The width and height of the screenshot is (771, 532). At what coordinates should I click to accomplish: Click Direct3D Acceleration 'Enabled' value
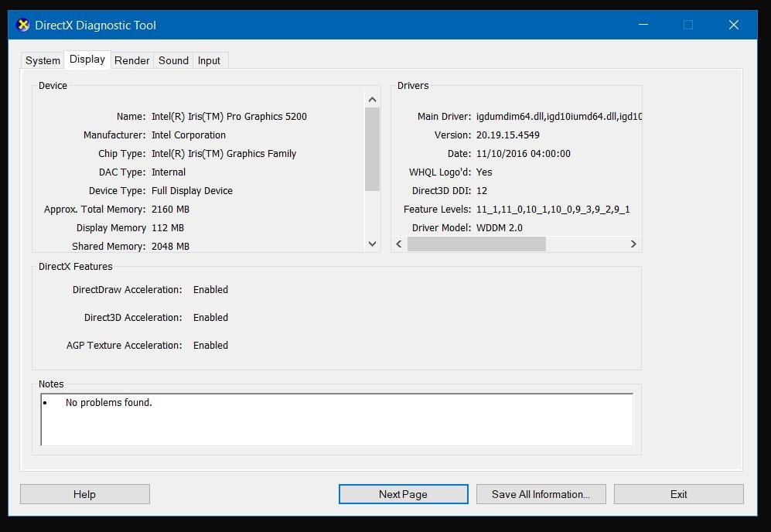[x=210, y=318]
